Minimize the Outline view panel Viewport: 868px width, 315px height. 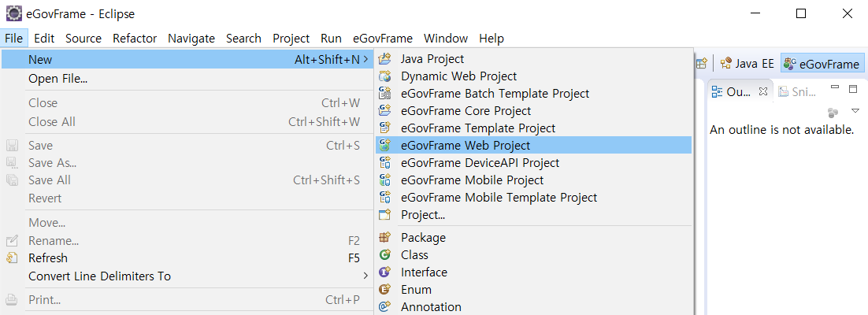coord(836,87)
